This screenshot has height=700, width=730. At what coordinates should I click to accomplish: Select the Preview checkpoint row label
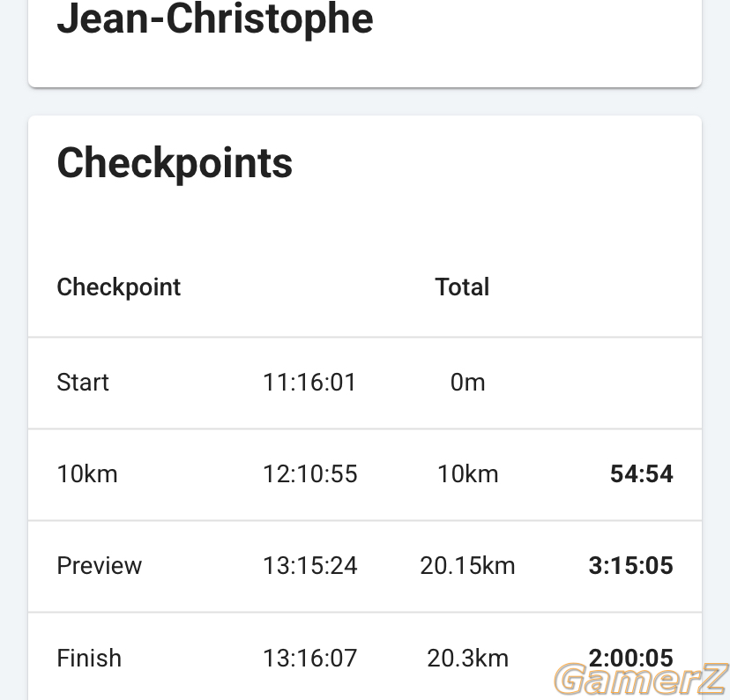coord(99,566)
